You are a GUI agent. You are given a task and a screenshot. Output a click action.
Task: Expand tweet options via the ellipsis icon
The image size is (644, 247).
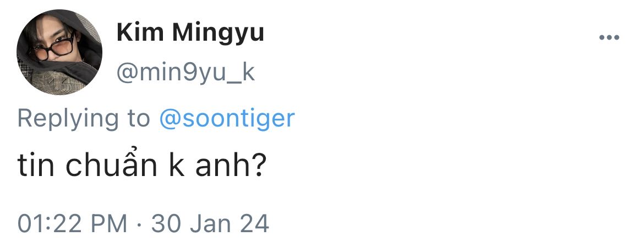(609, 38)
